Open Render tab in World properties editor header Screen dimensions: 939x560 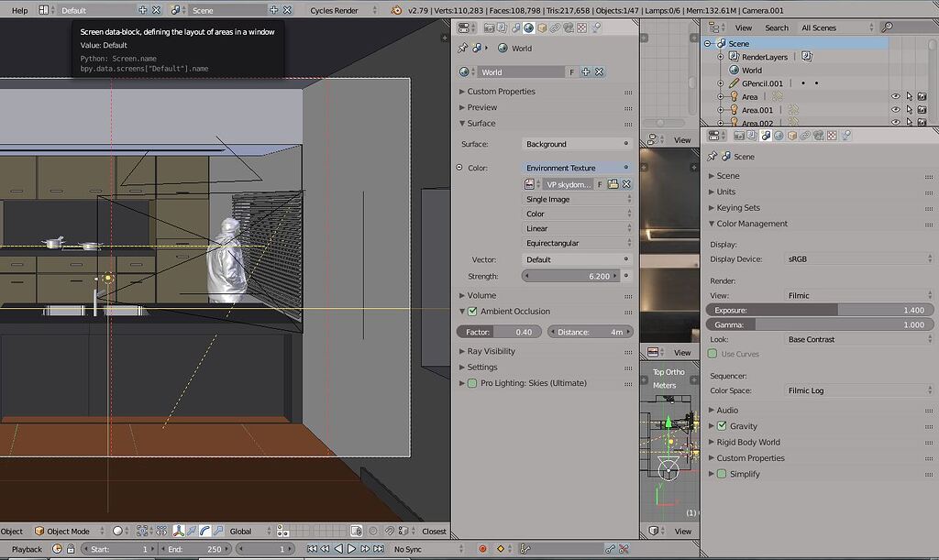490,28
